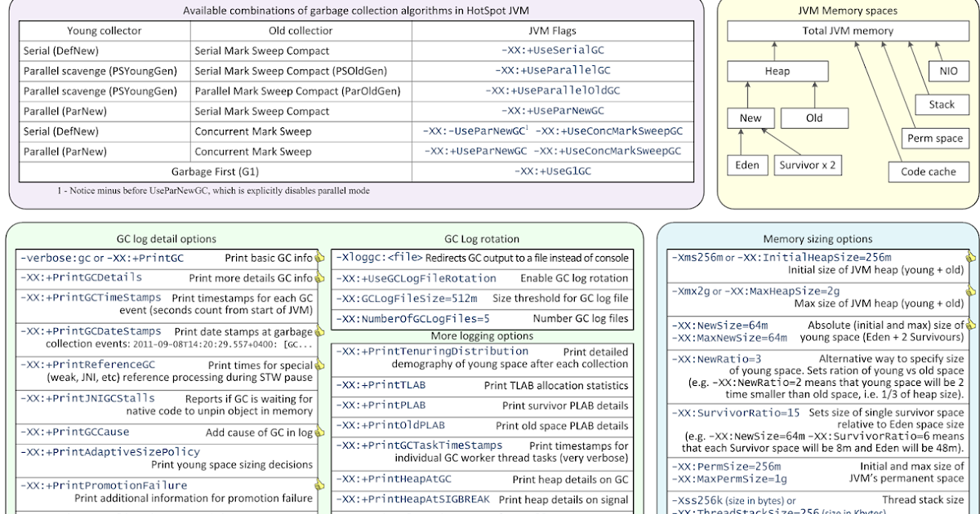Select the Eden box in the memory diagram
The width and height of the screenshot is (980, 514).
[x=747, y=165]
